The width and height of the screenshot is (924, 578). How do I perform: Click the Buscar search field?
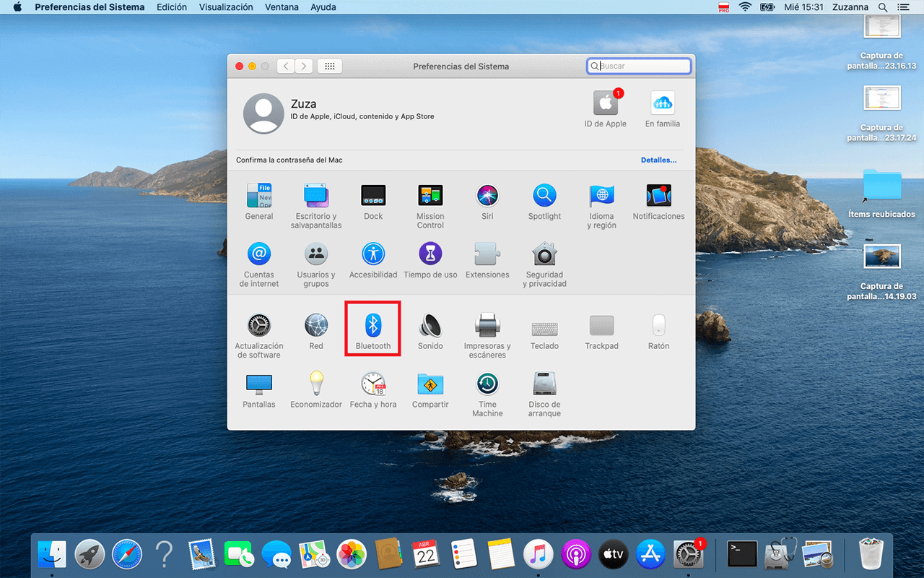pyautogui.click(x=639, y=66)
